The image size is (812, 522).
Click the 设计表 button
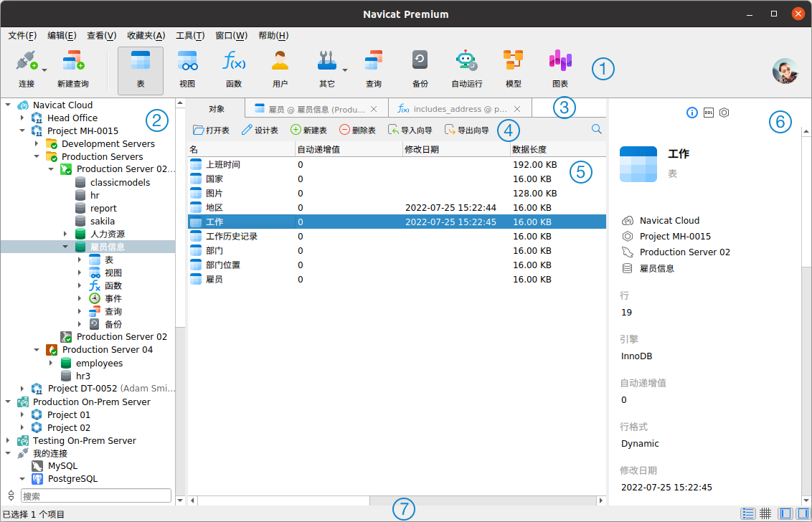[260, 130]
